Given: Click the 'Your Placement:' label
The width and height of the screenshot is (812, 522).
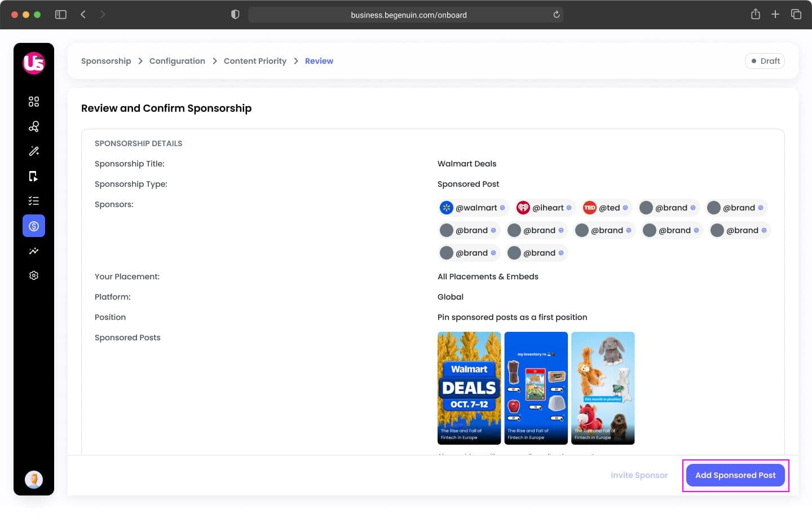Looking at the screenshot, I should [x=127, y=277].
